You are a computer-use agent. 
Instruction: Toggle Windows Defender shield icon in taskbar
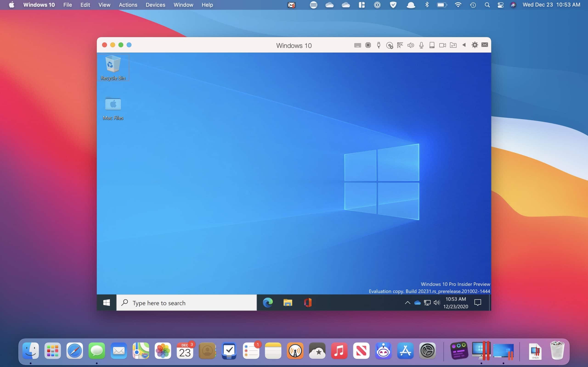point(407,302)
